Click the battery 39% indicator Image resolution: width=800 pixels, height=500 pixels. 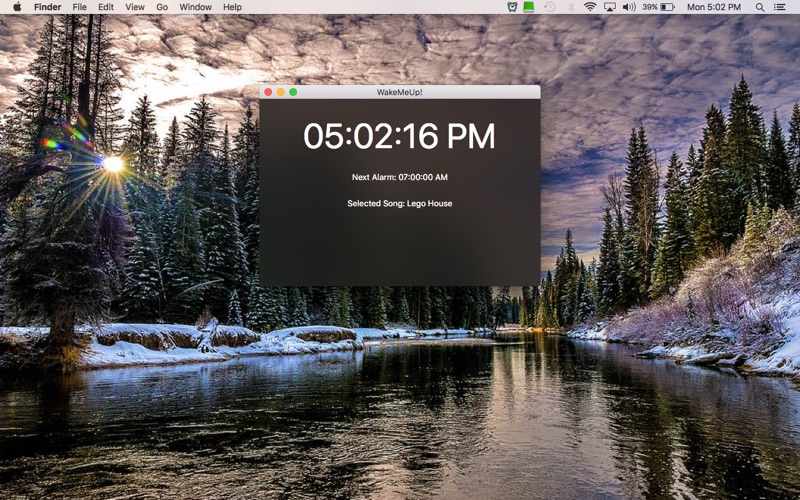click(x=658, y=7)
